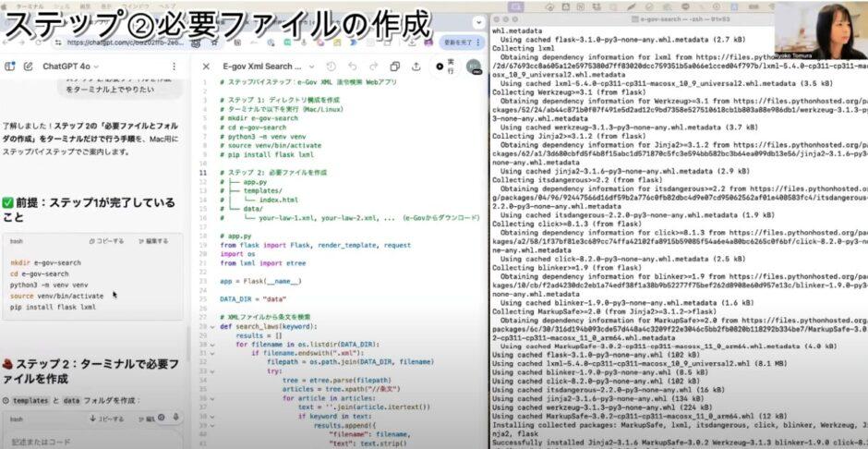This screenshot has height=449, width=868.
Task: Select 'mkdir e-gov-search' command text
Action: point(45,263)
